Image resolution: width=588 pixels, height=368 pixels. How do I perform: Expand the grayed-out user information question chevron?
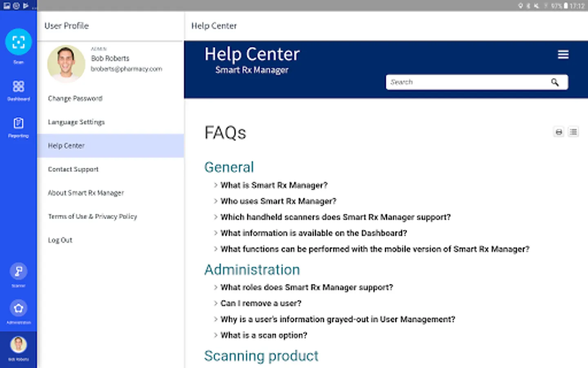click(x=216, y=319)
